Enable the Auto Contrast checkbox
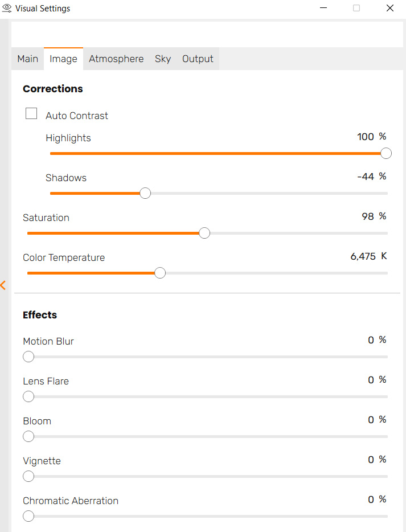The image size is (406, 532). pyautogui.click(x=31, y=114)
